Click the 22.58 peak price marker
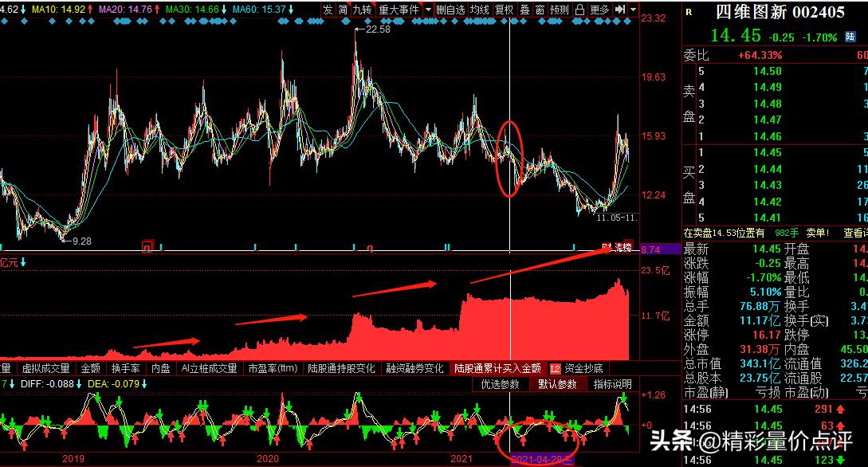The height and width of the screenshot is (467, 868). pos(378,29)
